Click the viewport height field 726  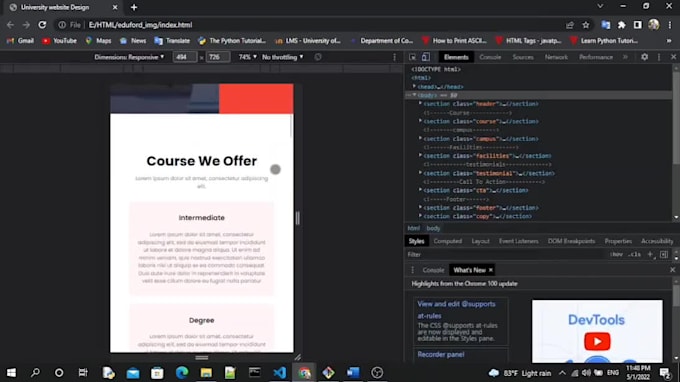[x=217, y=57]
